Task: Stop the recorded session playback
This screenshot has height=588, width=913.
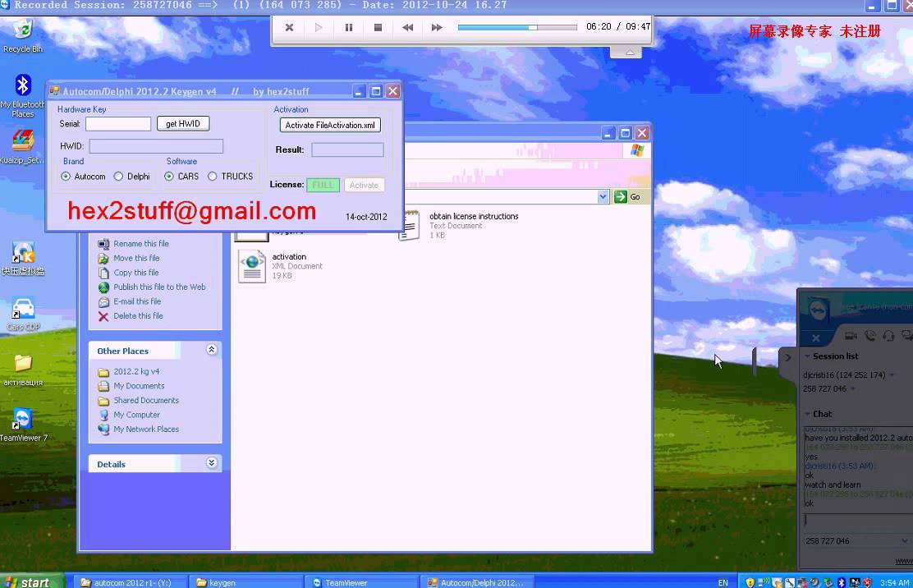Action: tap(378, 27)
